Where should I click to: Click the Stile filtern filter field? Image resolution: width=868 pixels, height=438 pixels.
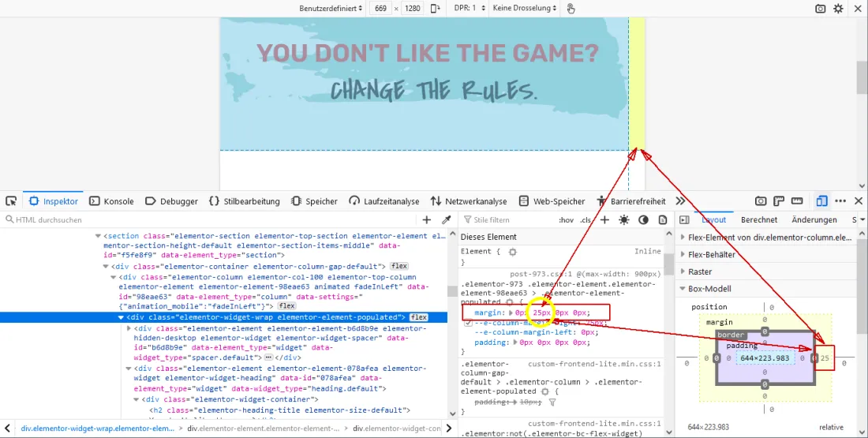point(507,220)
